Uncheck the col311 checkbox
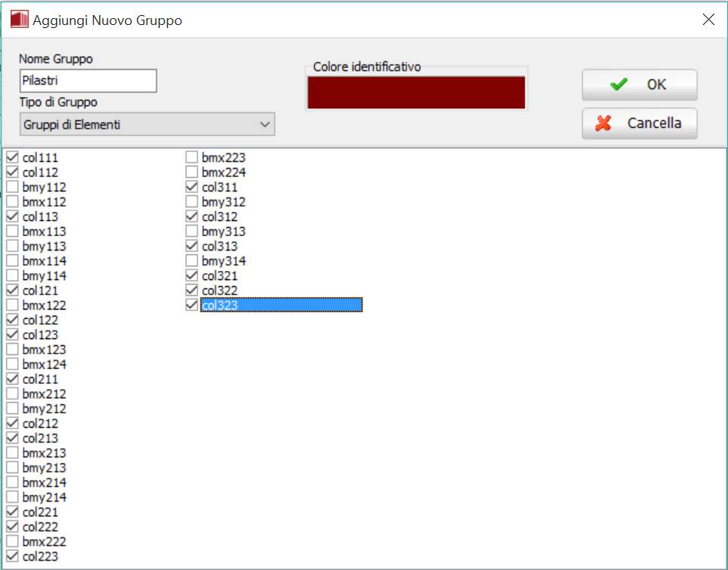Image resolution: width=728 pixels, height=570 pixels. point(192,187)
